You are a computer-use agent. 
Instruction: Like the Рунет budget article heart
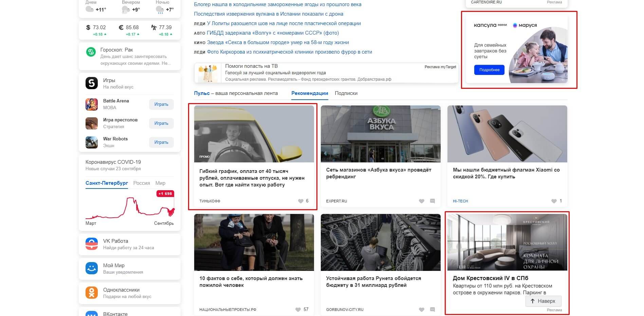tap(422, 310)
